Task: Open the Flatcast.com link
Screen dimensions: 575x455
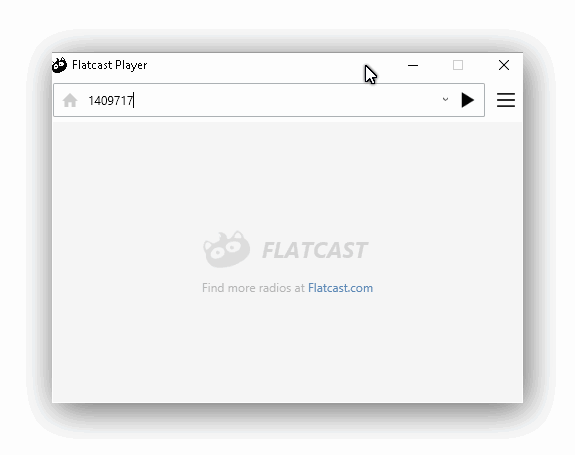Action: pyautogui.click(x=340, y=288)
